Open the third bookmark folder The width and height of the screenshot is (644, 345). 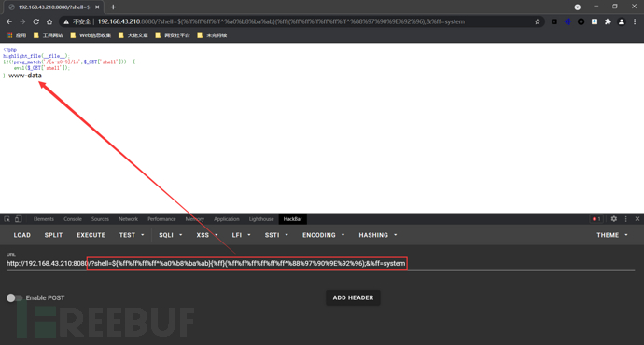(x=133, y=35)
